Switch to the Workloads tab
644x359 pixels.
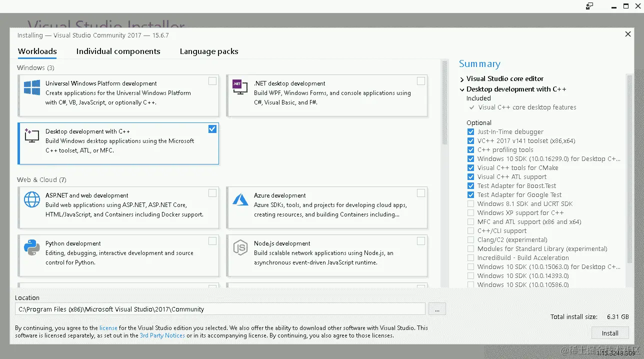point(37,51)
